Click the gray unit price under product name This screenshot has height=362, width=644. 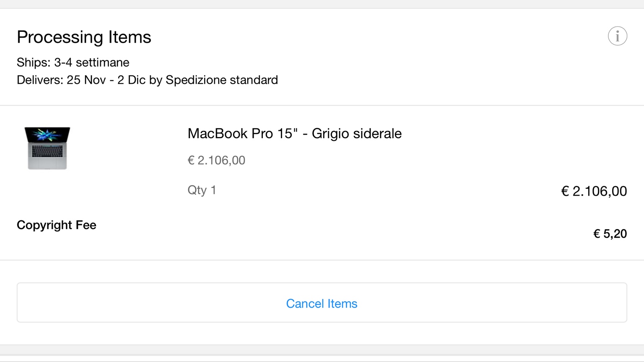(x=216, y=160)
